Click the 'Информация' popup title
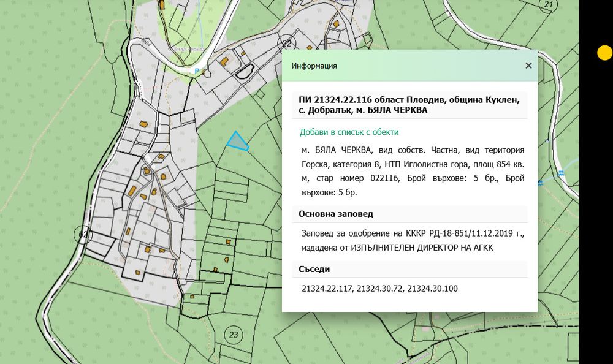This screenshot has height=364, width=613. pos(314,66)
